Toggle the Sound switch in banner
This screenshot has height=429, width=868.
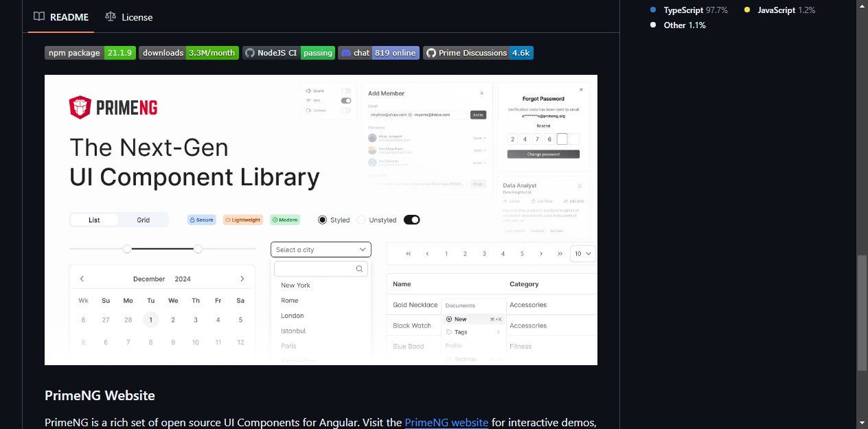click(x=346, y=91)
